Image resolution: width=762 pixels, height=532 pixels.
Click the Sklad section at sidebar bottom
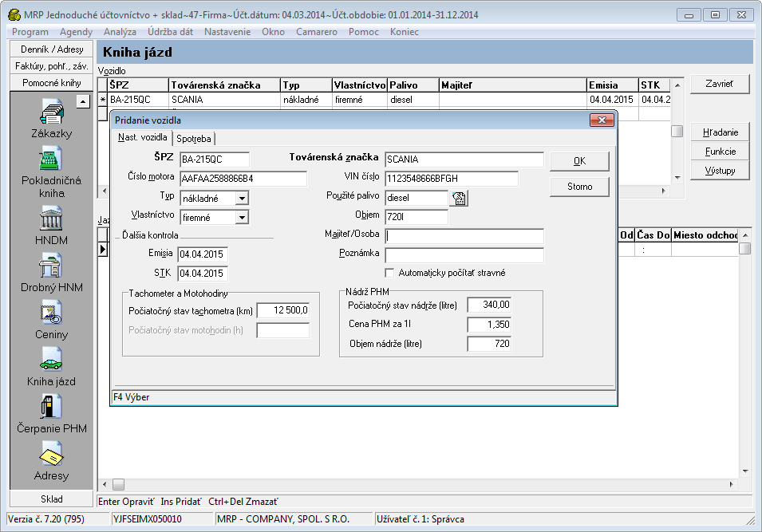click(52, 499)
